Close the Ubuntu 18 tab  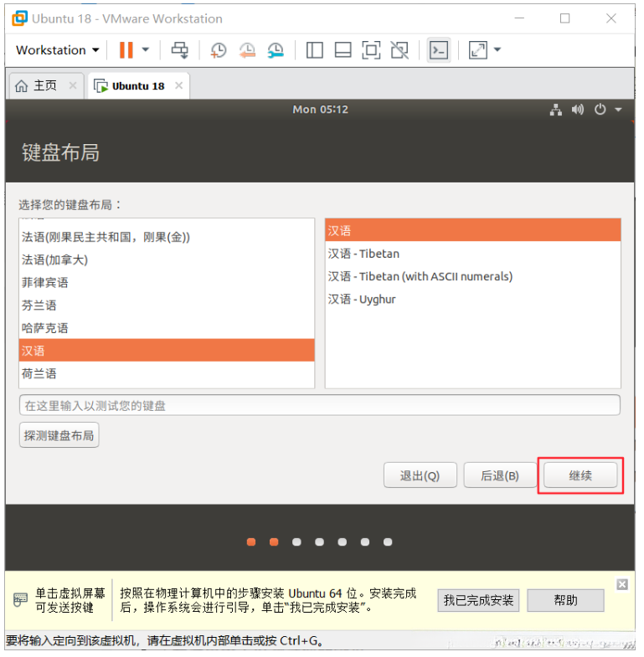pyautogui.click(x=179, y=85)
